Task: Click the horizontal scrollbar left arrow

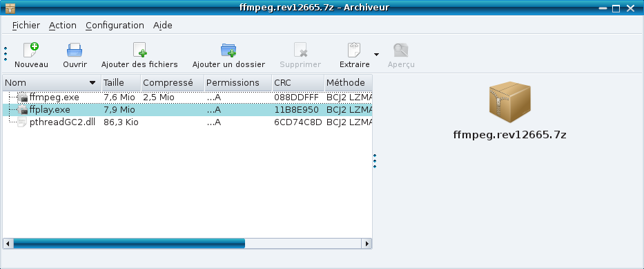Action: (x=8, y=243)
